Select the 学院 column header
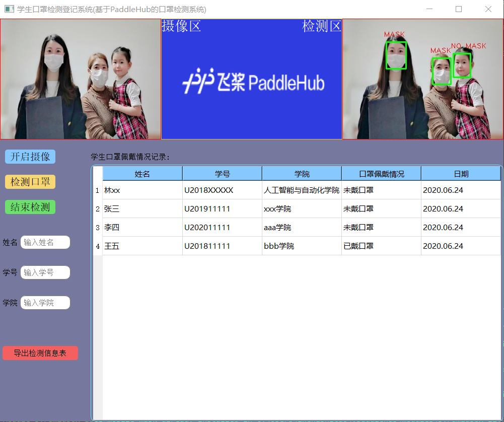 tap(302, 174)
